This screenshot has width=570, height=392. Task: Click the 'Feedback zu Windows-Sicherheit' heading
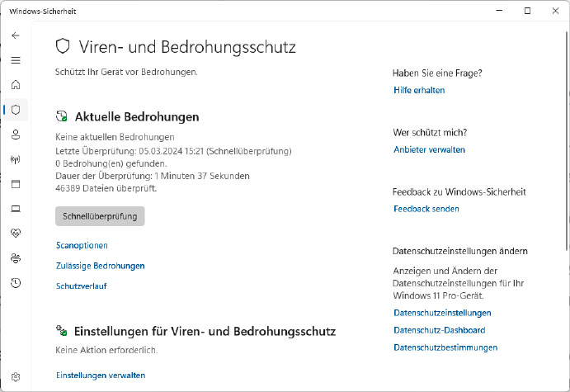pos(459,191)
